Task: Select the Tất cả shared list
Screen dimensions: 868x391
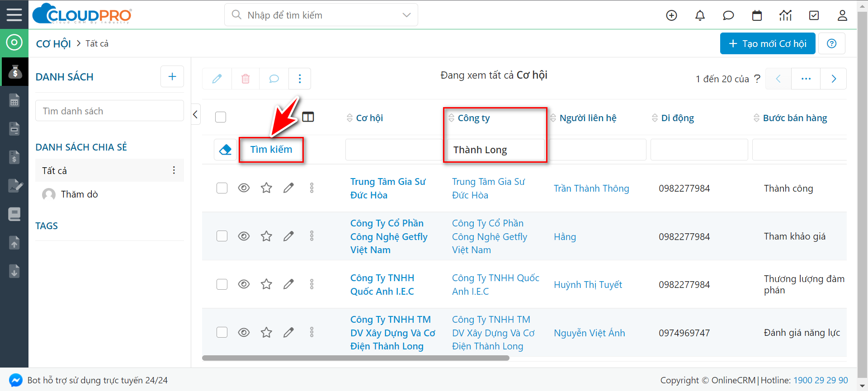Action: [x=109, y=170]
